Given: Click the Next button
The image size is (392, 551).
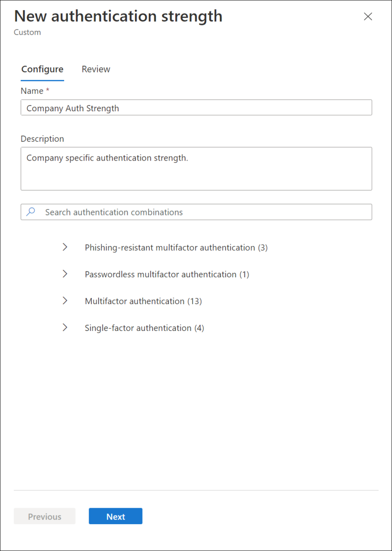Looking at the screenshot, I should coord(115,516).
